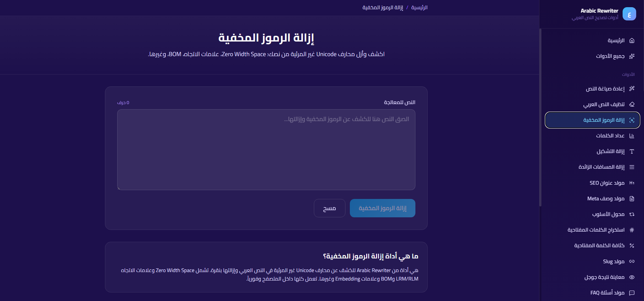Select إزالة التشكيل tool
The width and height of the screenshot is (644, 301).
(x=592, y=152)
